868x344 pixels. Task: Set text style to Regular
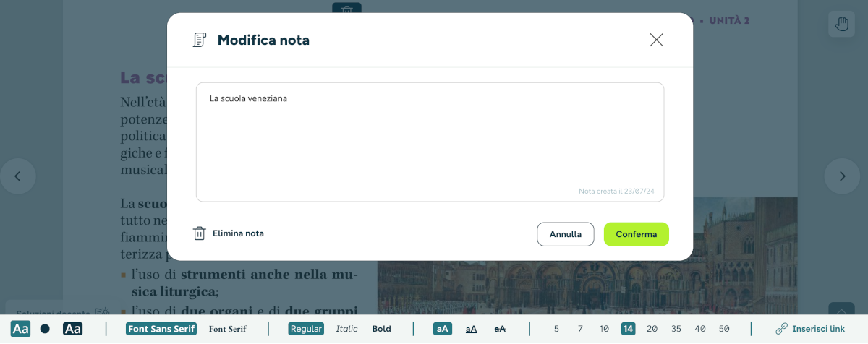306,329
